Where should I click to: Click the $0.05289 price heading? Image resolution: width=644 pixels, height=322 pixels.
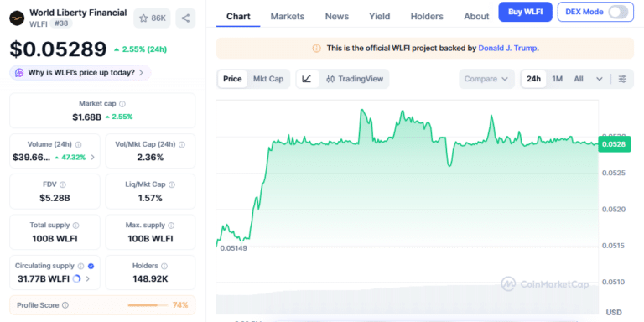[x=58, y=49]
